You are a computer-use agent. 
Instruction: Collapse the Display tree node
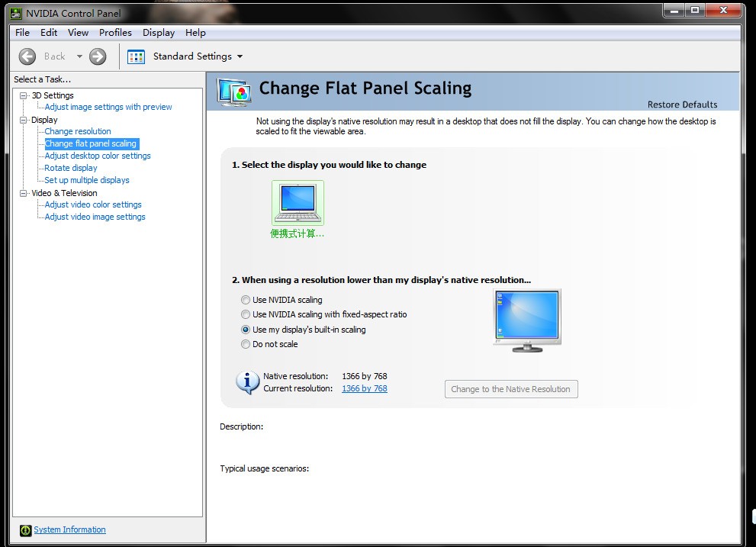click(23, 120)
